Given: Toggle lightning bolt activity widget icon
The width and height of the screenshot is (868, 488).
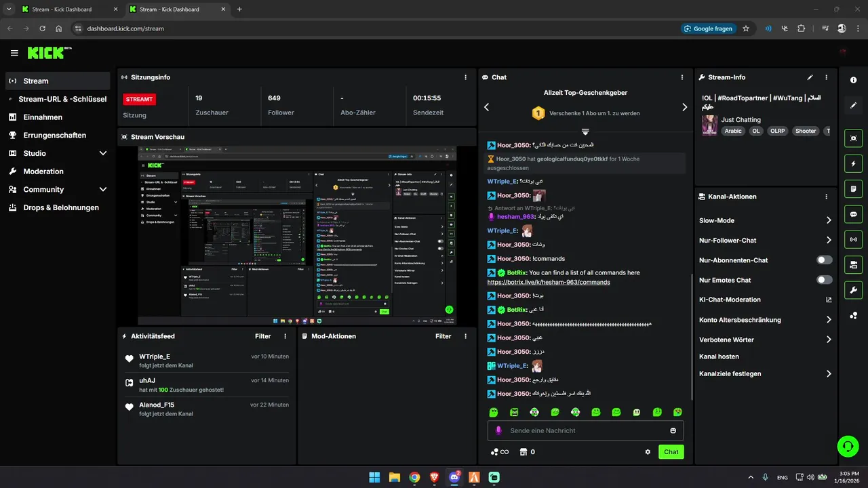Looking at the screenshot, I should [853, 163].
